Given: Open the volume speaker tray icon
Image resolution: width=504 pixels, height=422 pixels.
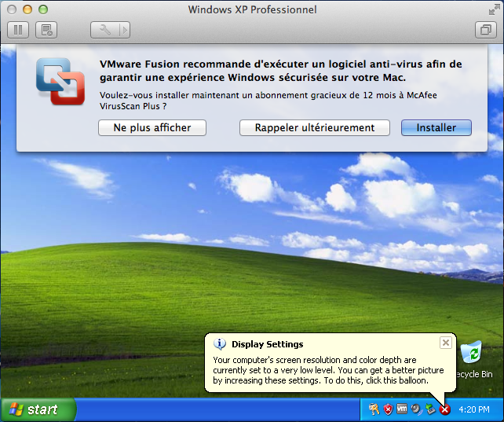Looking at the screenshot, I should coord(416,409).
